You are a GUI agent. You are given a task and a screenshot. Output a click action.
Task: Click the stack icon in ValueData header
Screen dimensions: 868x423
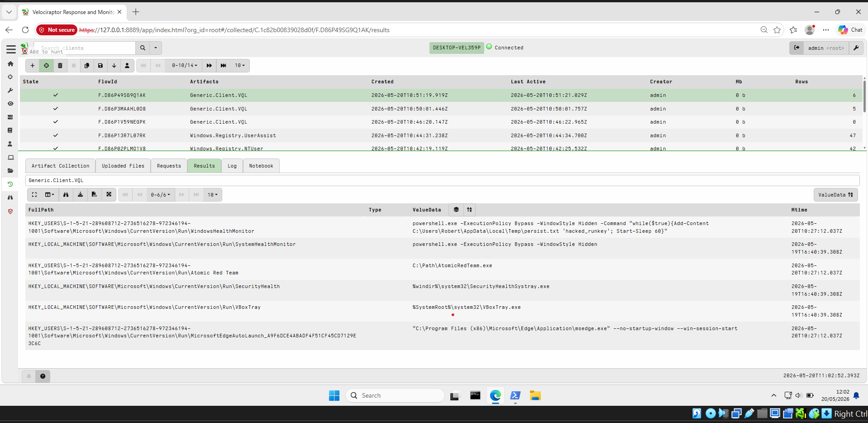(x=456, y=210)
